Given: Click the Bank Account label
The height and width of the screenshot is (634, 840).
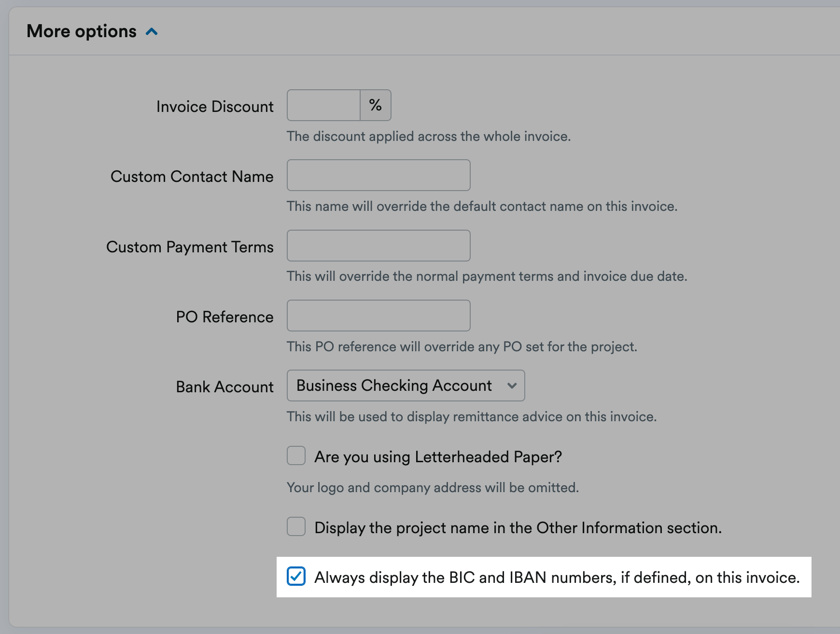Looking at the screenshot, I should pyautogui.click(x=224, y=386).
